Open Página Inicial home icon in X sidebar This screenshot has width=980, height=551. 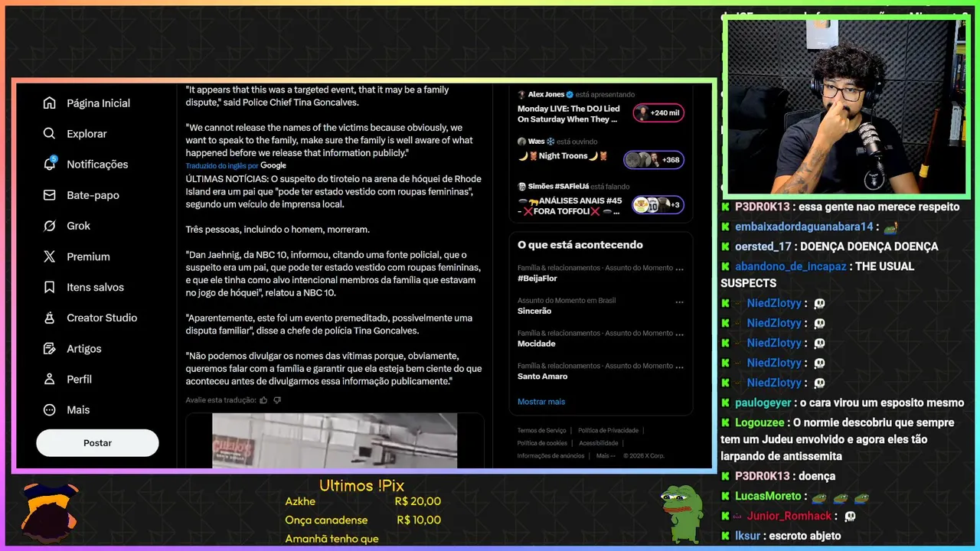point(50,103)
